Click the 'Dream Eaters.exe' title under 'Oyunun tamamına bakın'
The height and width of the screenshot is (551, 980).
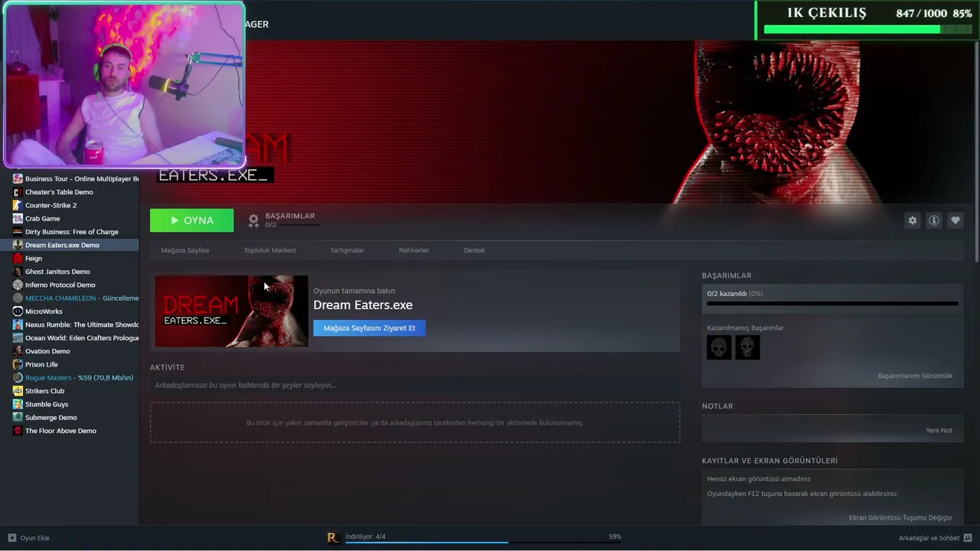point(363,305)
